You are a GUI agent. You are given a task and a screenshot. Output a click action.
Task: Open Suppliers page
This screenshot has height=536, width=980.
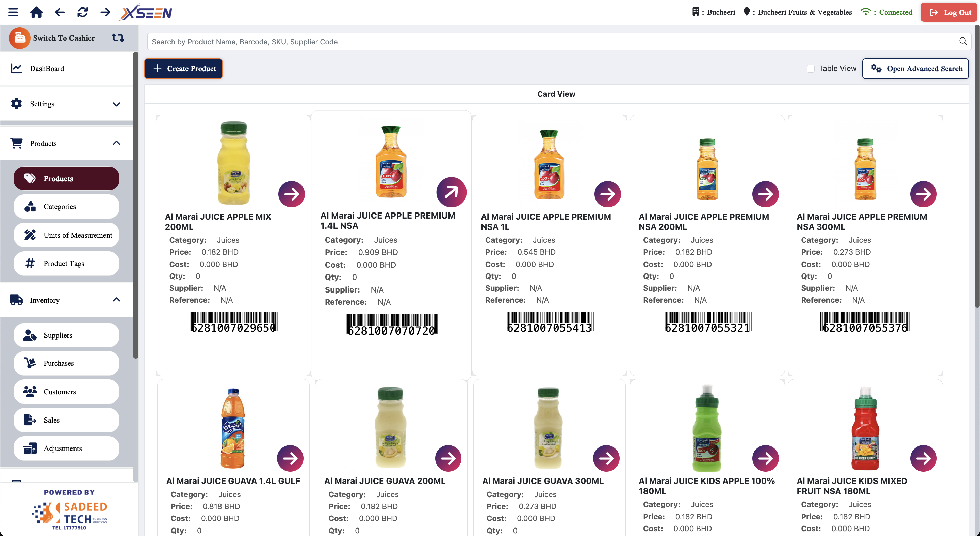click(67, 335)
